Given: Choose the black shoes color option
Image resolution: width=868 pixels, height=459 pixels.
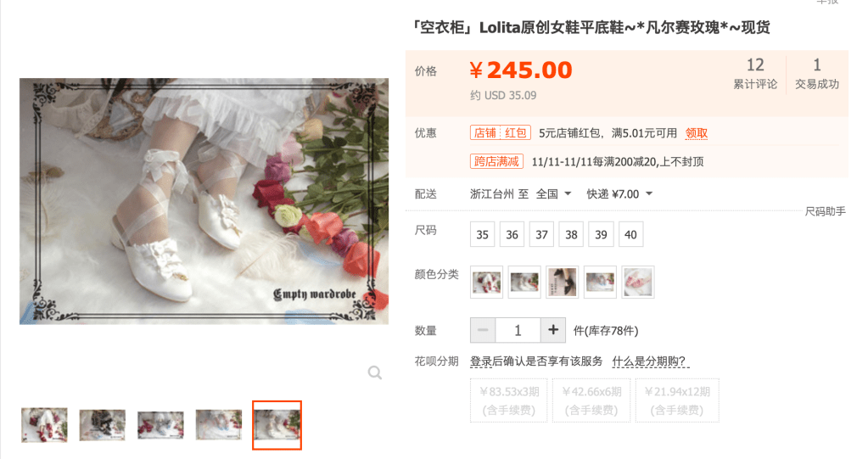Looking at the screenshot, I should (563, 282).
